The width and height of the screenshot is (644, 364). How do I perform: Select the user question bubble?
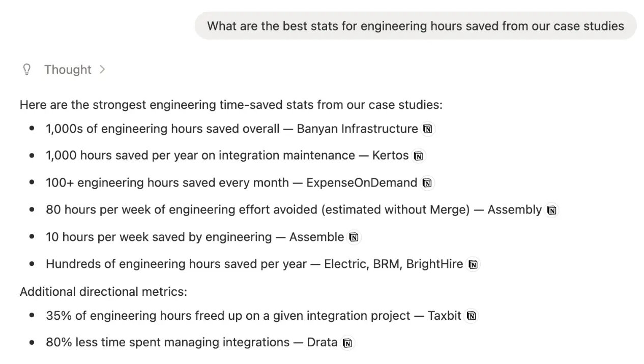(415, 26)
